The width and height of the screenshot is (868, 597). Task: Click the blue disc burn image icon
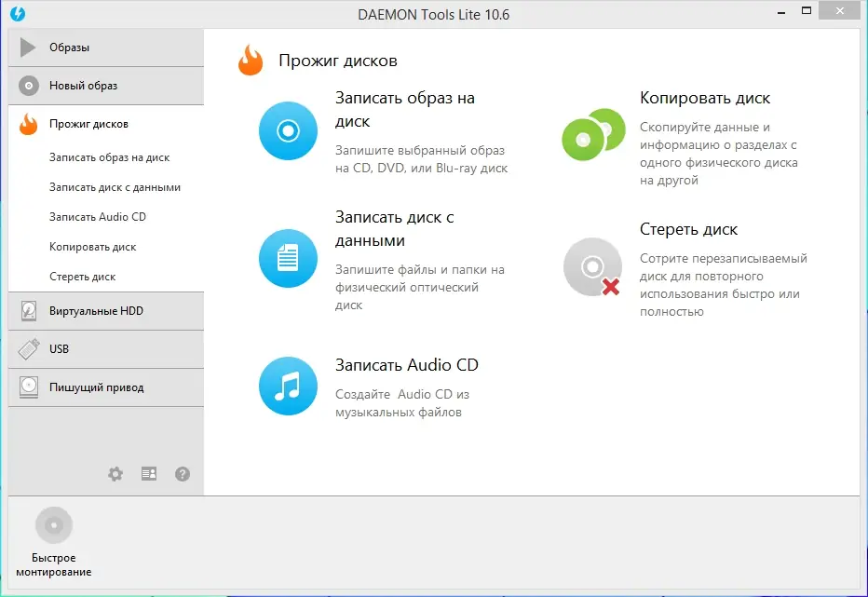click(288, 131)
